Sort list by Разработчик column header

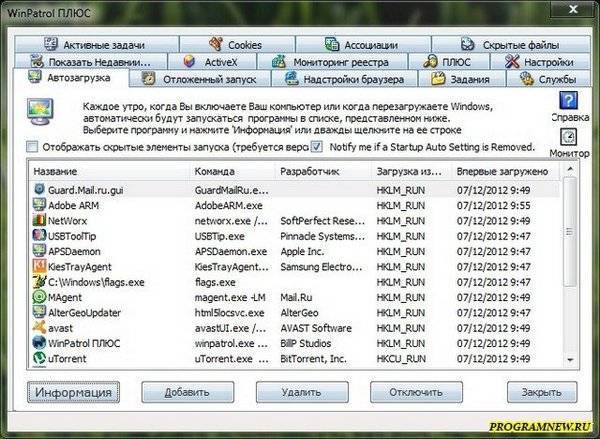323,171
